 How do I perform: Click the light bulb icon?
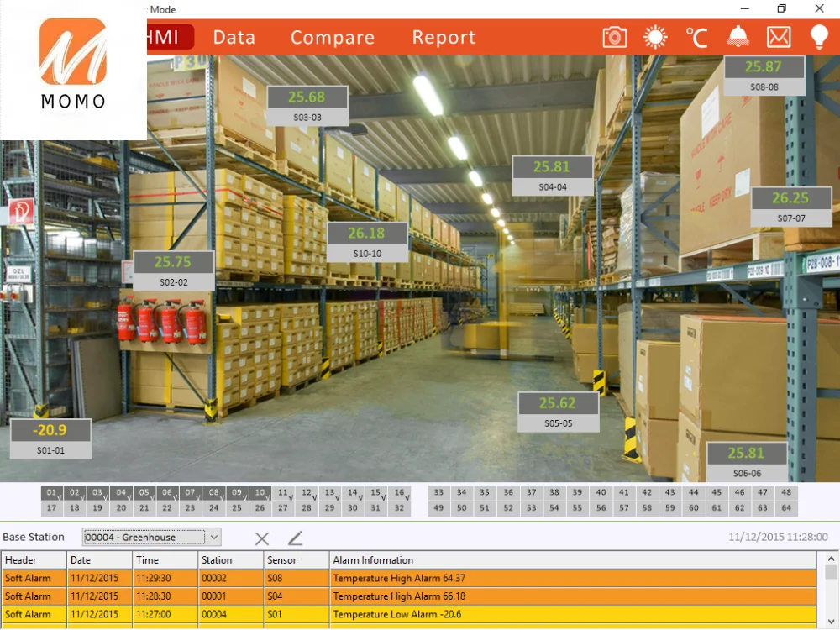819,37
